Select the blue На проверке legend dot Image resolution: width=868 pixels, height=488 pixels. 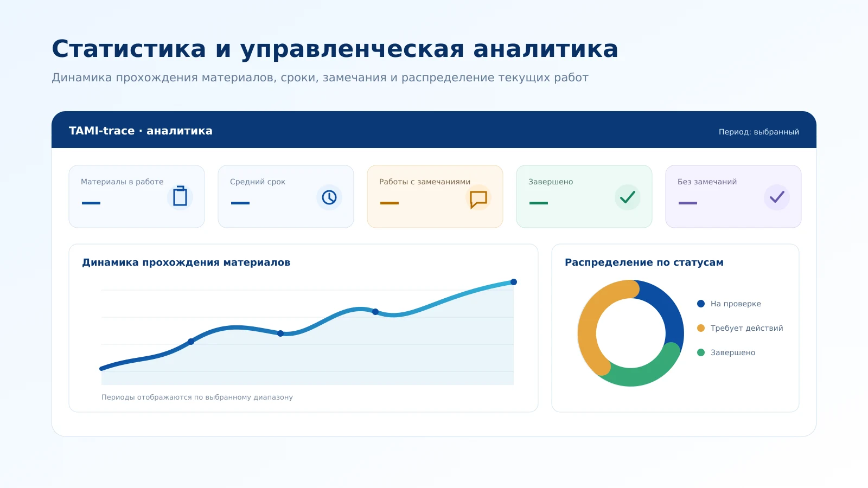(701, 304)
